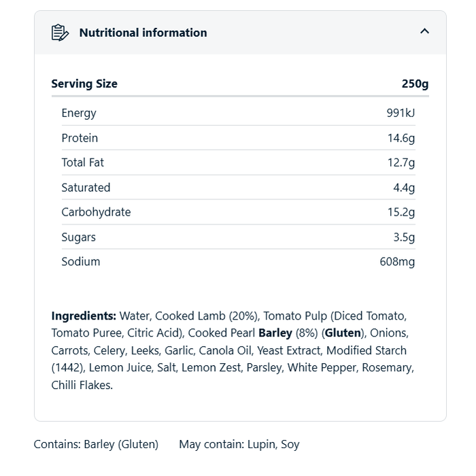Select the Protein row label
This screenshot has width=476, height=476.
tap(80, 138)
